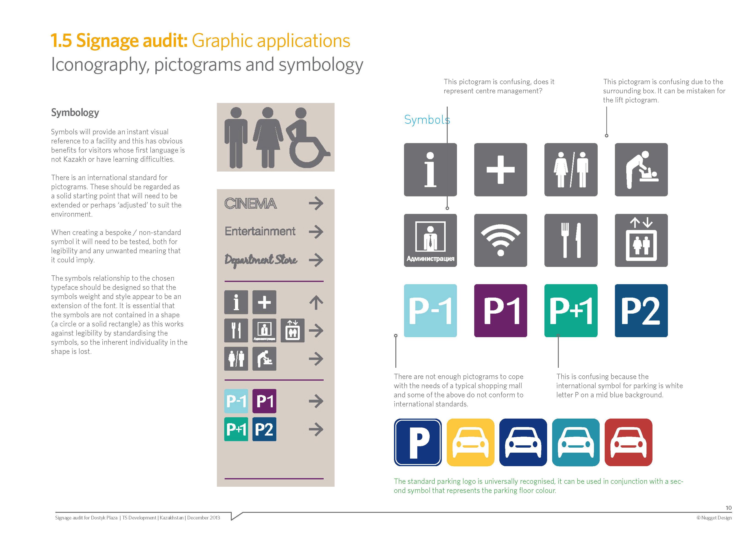Click the right arrow beside the toilets icon row
Screen dimensions: 756x535
(x=316, y=359)
